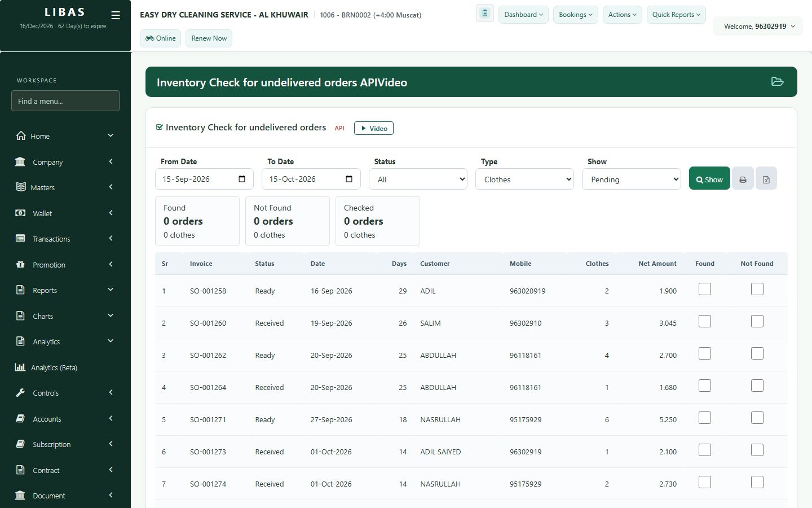Check Found for invoice SO-001262
The width and height of the screenshot is (812, 508).
[705, 353]
